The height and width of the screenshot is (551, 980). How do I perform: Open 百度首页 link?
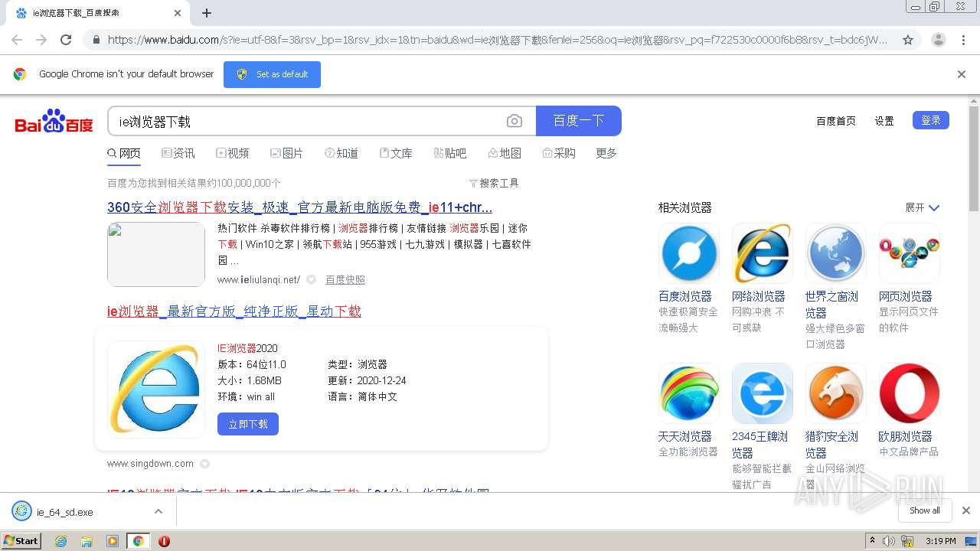[836, 121]
